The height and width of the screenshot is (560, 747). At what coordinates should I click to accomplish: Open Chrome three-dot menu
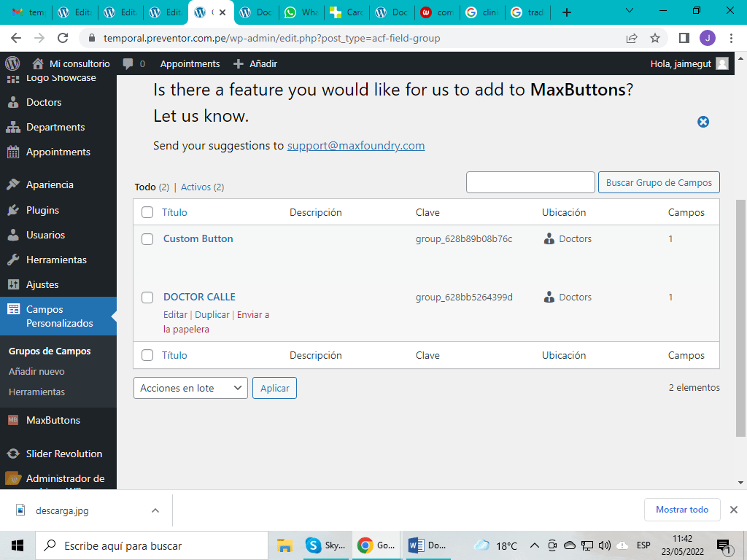tap(731, 38)
